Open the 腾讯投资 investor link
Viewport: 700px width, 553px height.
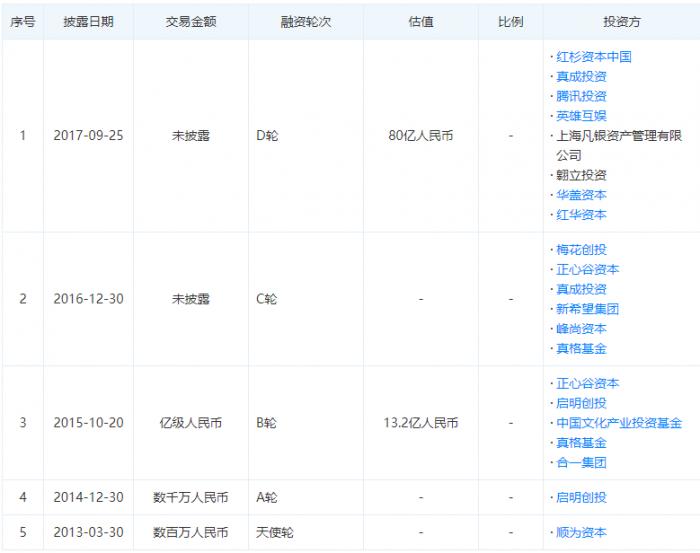pyautogui.click(x=581, y=96)
